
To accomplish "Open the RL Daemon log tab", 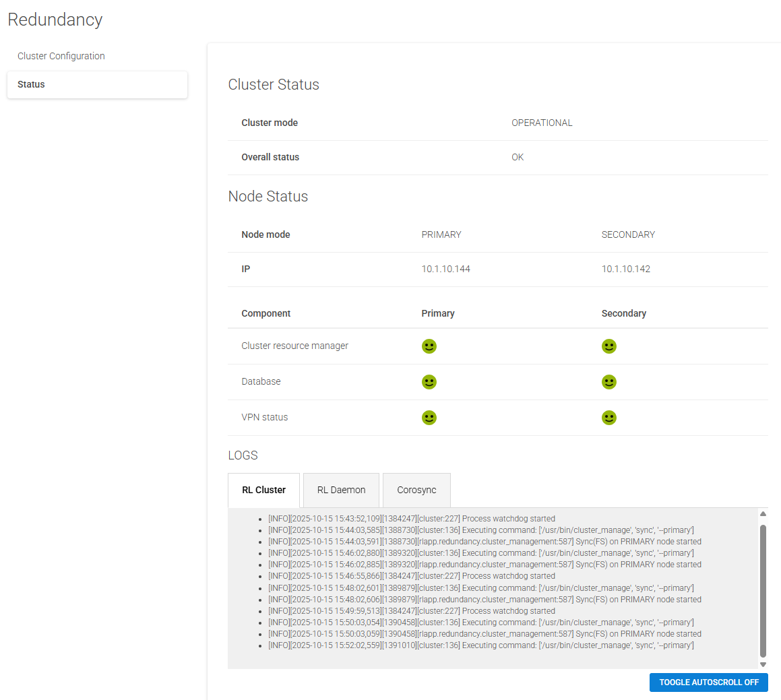I will [341, 490].
